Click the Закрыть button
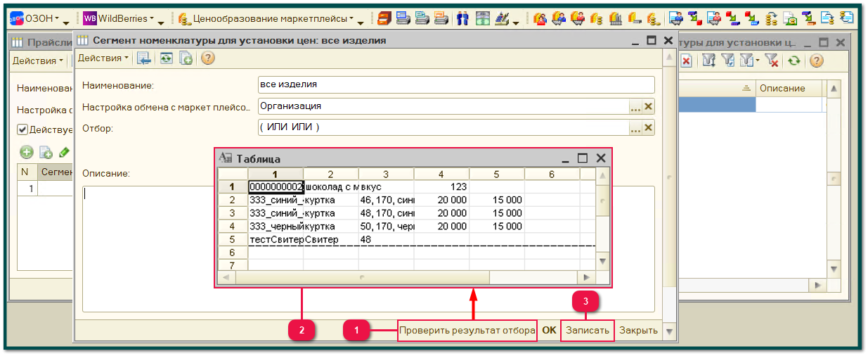The width and height of the screenshot is (868, 356). (638, 330)
